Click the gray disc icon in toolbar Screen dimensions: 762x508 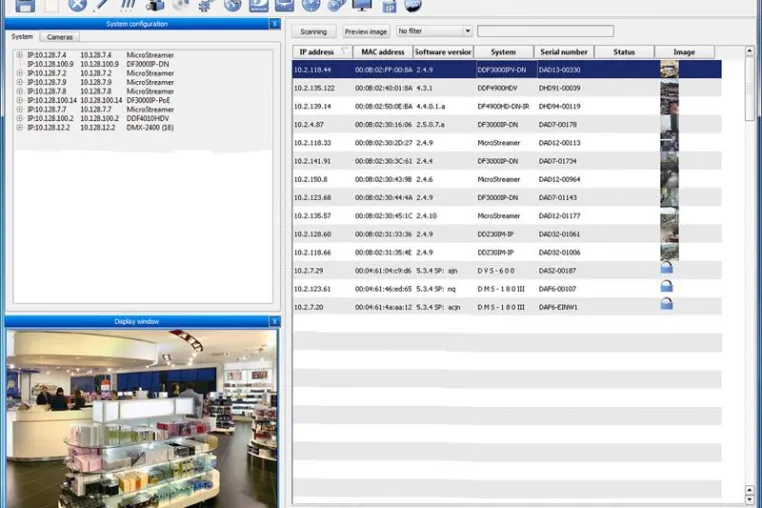coord(181,5)
